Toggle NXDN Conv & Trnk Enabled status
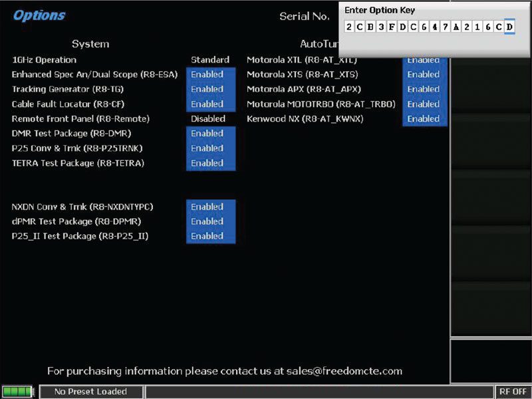This screenshot has width=532, height=399. (x=210, y=207)
